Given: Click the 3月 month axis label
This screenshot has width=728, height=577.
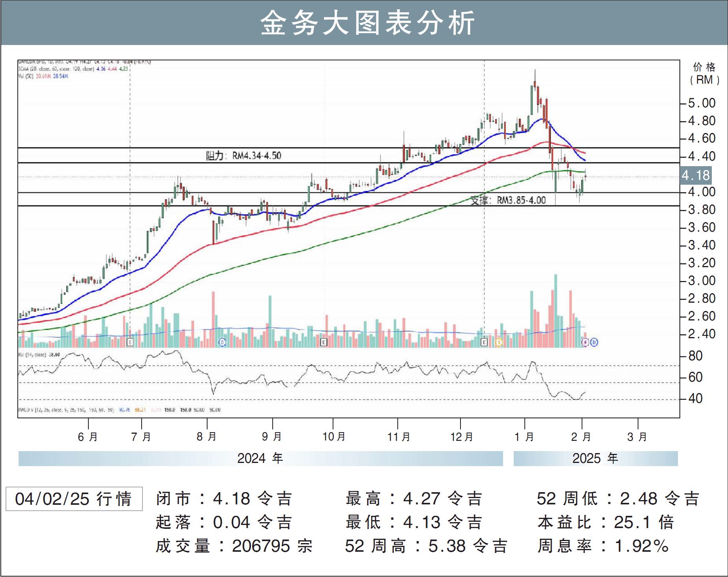Looking at the screenshot, I should 637,437.
